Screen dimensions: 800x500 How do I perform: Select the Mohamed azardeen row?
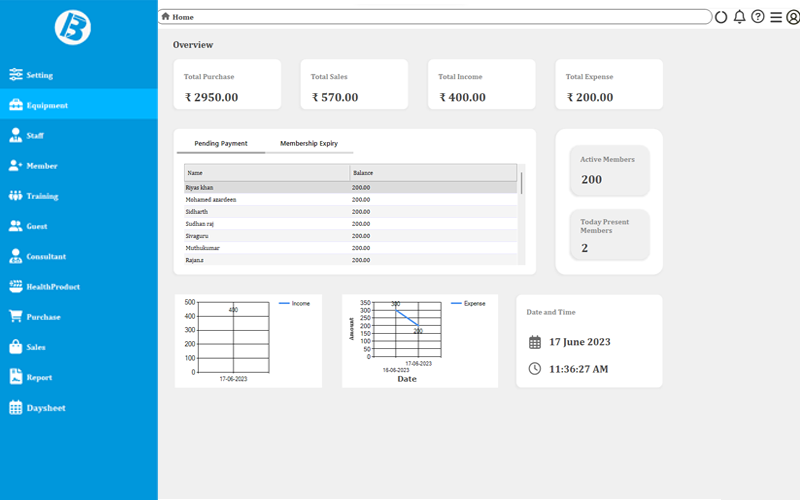pos(351,199)
